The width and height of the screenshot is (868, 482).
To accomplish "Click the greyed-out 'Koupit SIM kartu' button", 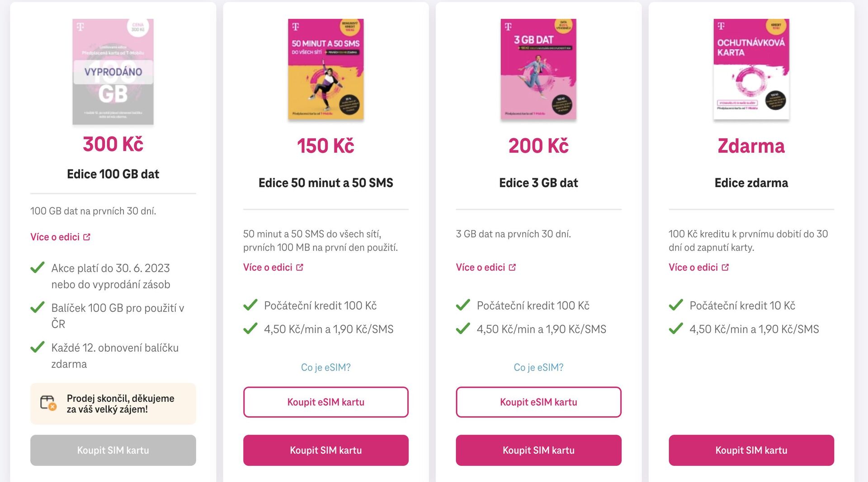I will pyautogui.click(x=113, y=450).
